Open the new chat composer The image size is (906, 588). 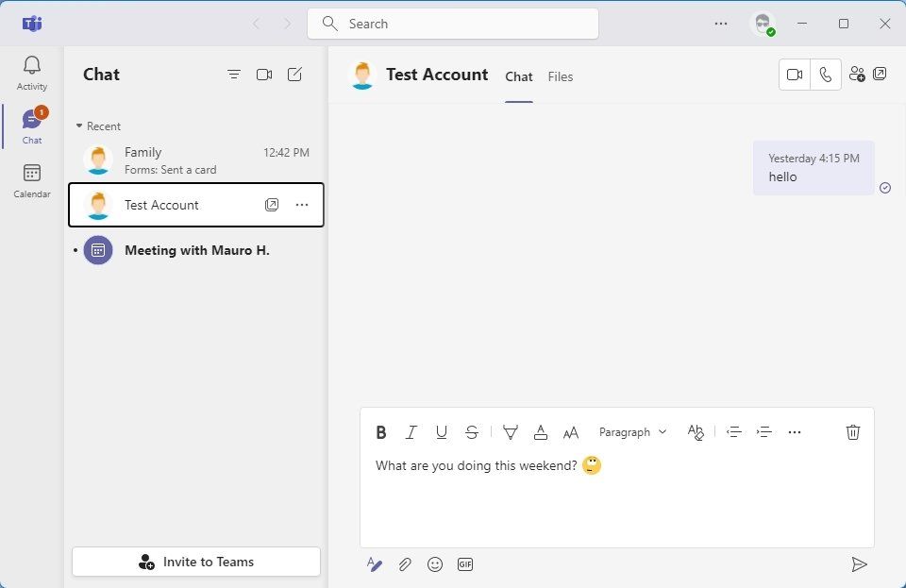pyautogui.click(x=294, y=74)
